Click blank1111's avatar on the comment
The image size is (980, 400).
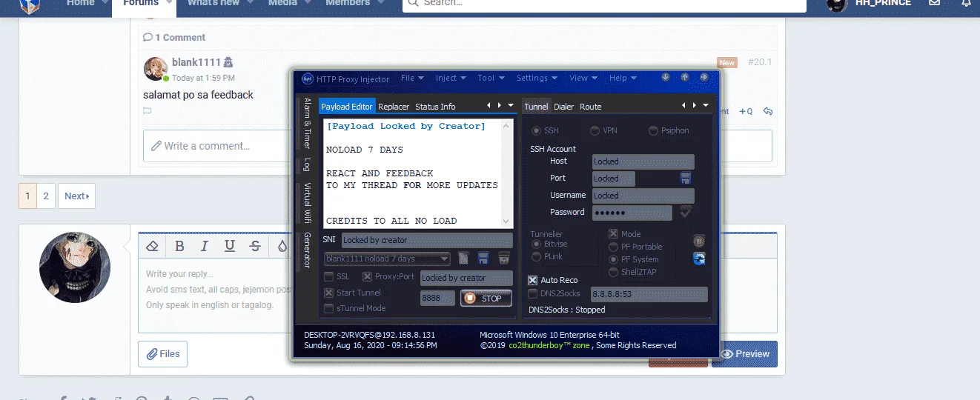[x=155, y=69]
